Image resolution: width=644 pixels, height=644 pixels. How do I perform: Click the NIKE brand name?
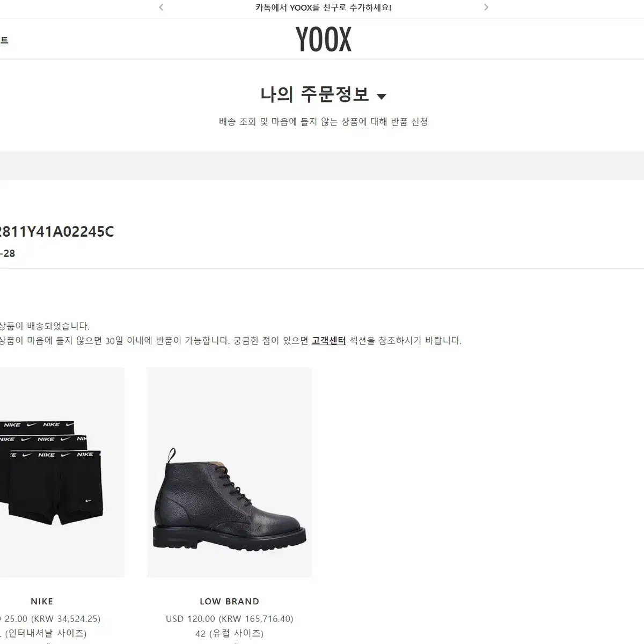42,602
